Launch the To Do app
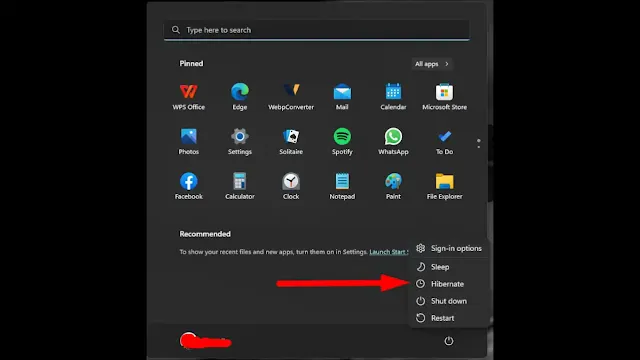This screenshot has width=640, height=360. coord(444,141)
